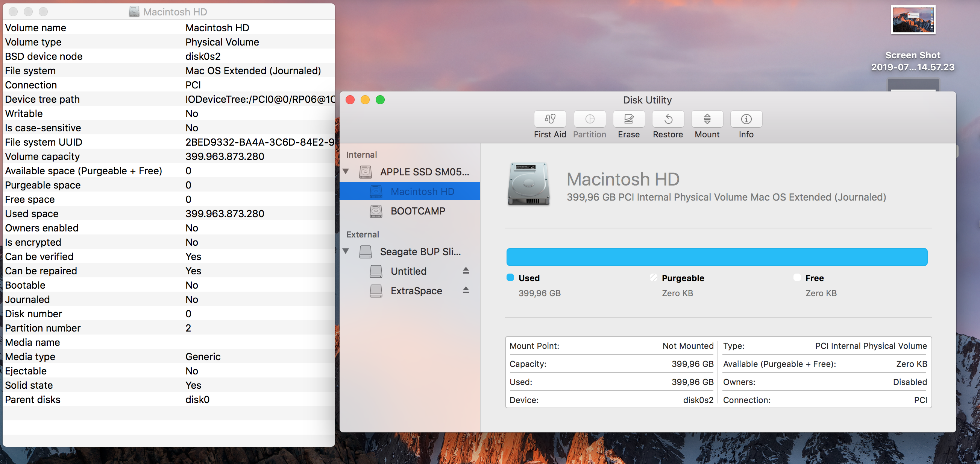Click the Not Mounted value in Mount Point
980x464 pixels.
[688, 345]
